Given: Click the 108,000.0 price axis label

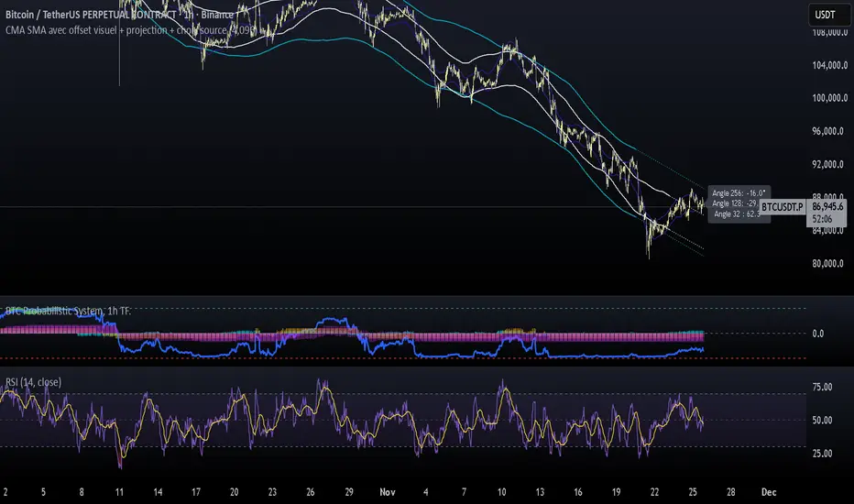Looking at the screenshot, I should [x=827, y=32].
